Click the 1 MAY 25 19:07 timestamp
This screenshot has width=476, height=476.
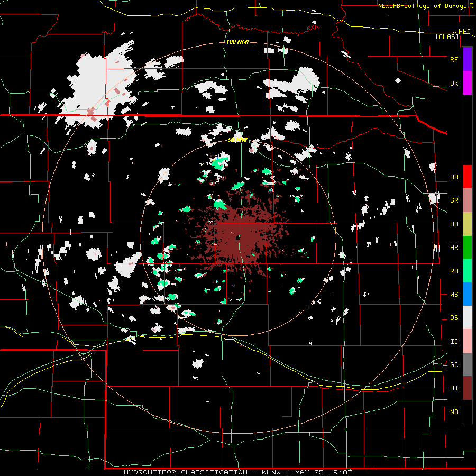[319, 472]
